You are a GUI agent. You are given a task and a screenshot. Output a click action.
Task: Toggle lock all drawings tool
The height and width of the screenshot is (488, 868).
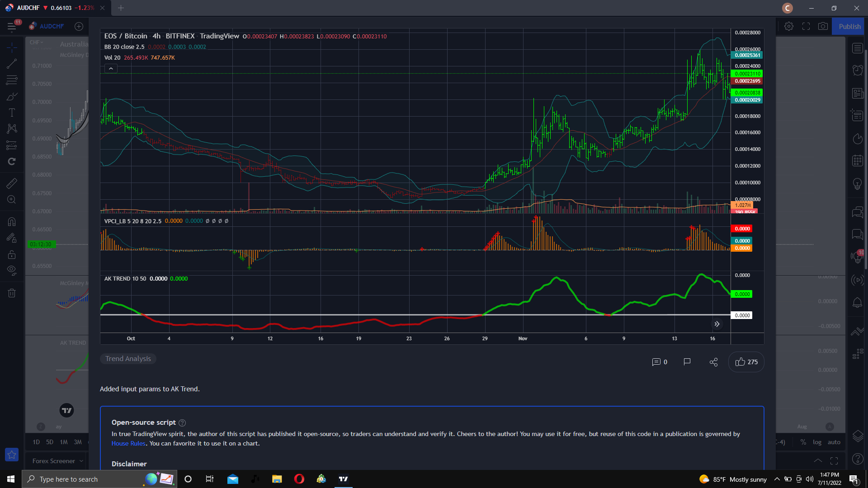click(12, 255)
